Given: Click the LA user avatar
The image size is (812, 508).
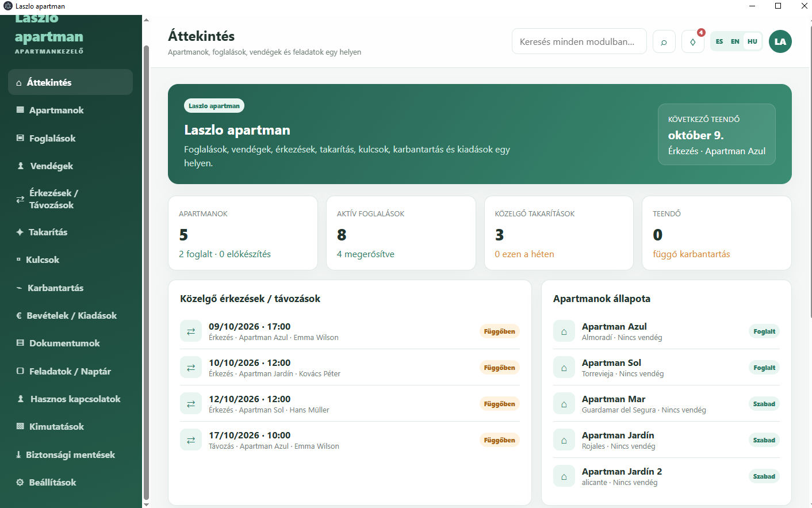Looking at the screenshot, I should click(x=780, y=41).
